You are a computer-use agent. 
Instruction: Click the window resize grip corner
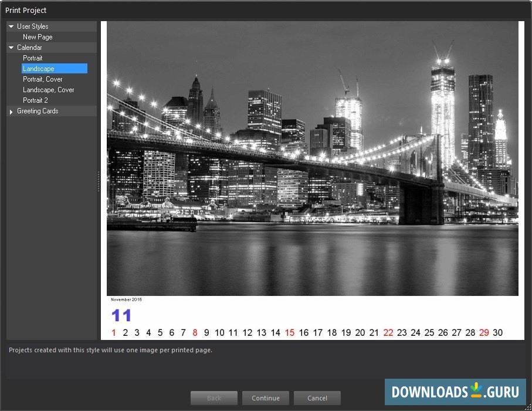tap(528, 407)
